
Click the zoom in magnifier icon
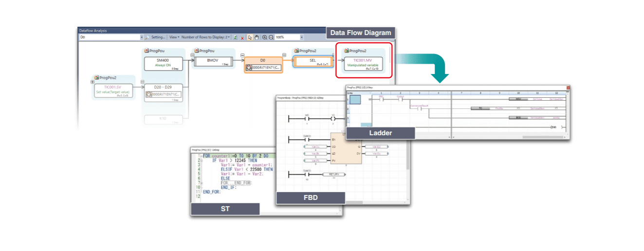coord(264,37)
